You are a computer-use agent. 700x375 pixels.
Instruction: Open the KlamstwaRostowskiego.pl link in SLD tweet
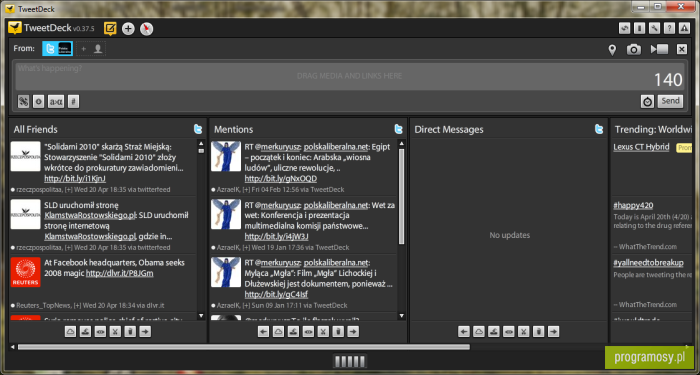[x=90, y=216]
